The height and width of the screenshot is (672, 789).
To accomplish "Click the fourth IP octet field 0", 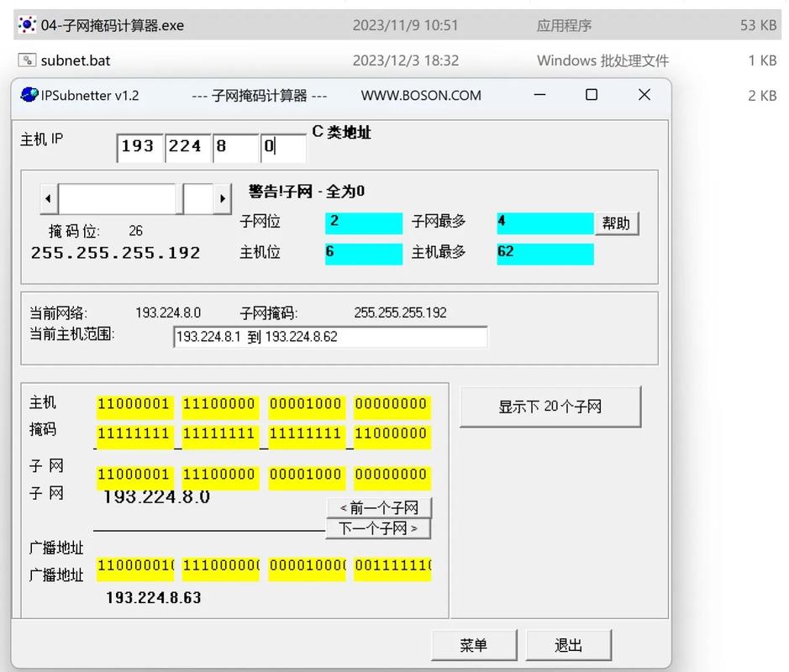I will pos(283,148).
